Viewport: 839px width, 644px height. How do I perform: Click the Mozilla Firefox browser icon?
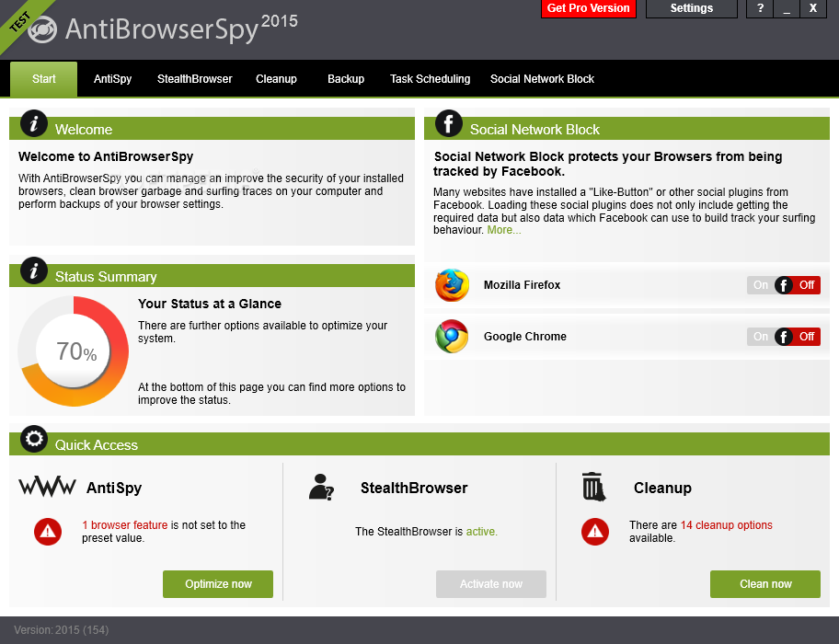452,285
